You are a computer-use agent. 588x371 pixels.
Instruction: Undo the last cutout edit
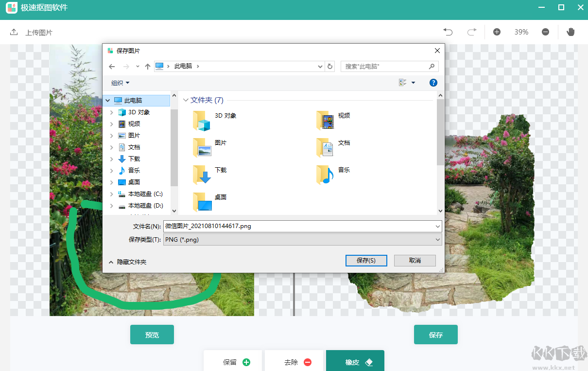click(448, 32)
